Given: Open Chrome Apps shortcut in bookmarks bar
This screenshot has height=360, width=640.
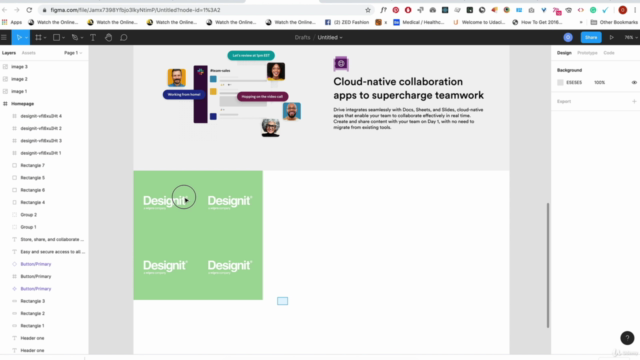Looking at the screenshot, I should [12, 22].
